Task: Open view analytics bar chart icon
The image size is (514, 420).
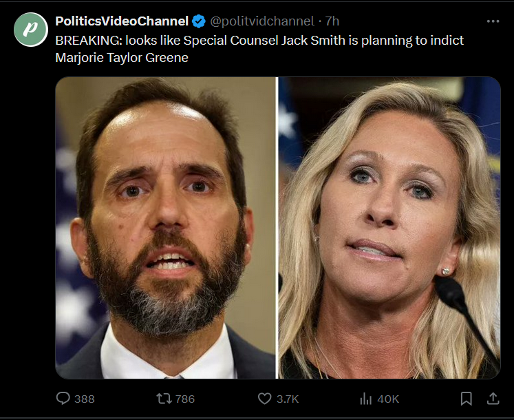Action: [365, 399]
